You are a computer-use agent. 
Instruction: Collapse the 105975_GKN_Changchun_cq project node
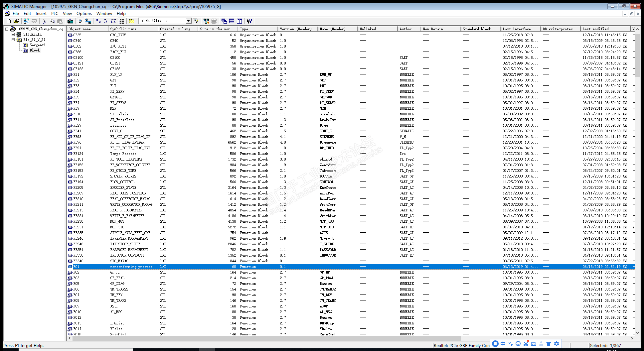[x=7, y=29]
